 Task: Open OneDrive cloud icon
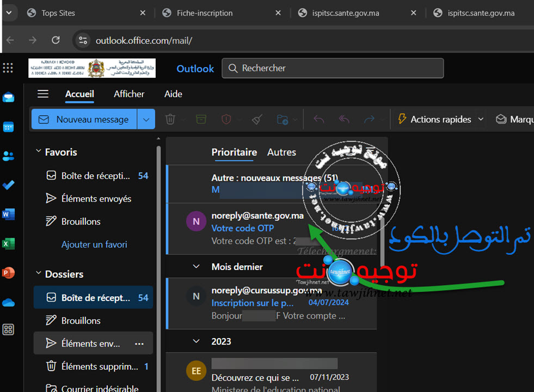coord(8,302)
